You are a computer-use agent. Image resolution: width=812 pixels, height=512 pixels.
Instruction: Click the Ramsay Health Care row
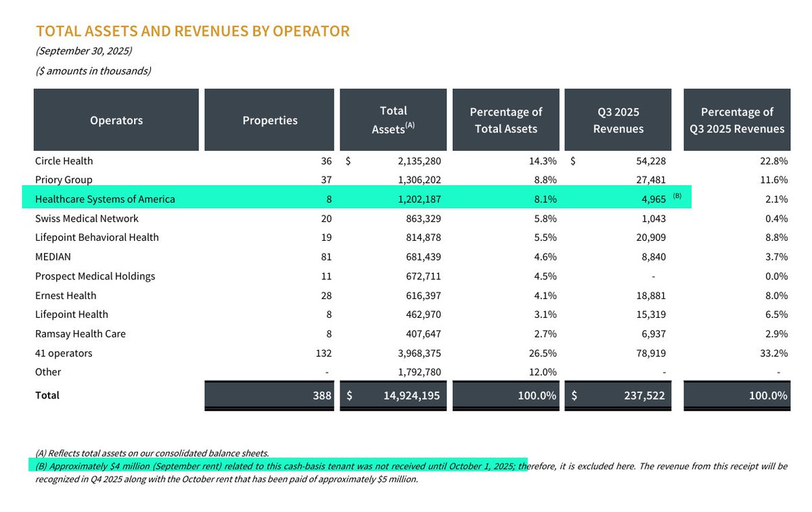coord(81,333)
